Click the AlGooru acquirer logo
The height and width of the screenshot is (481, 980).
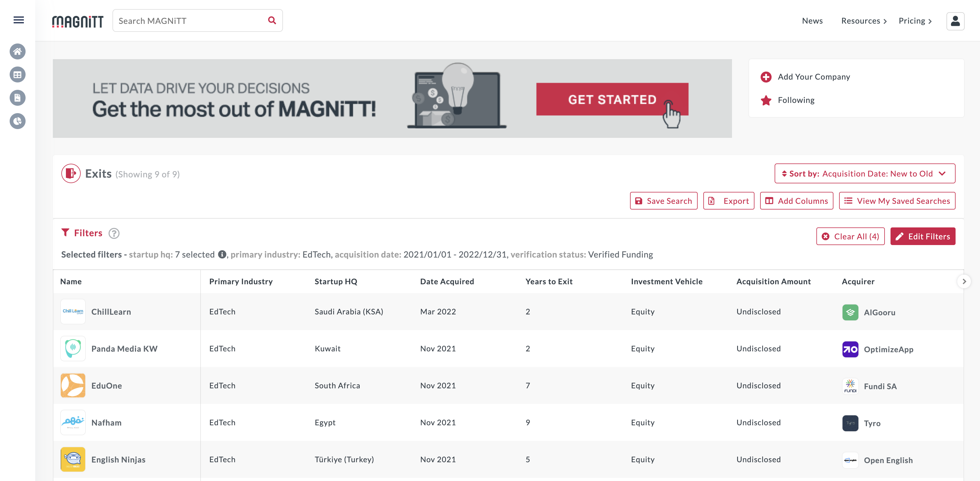[850, 312]
